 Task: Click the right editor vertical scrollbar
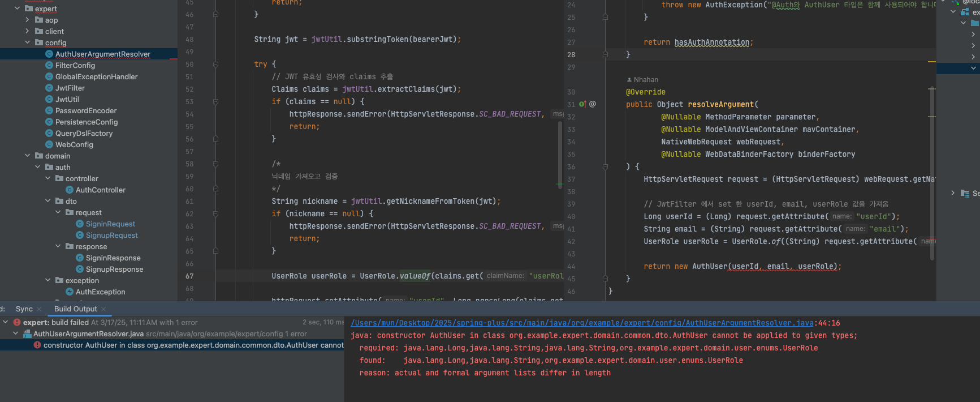[932, 174]
